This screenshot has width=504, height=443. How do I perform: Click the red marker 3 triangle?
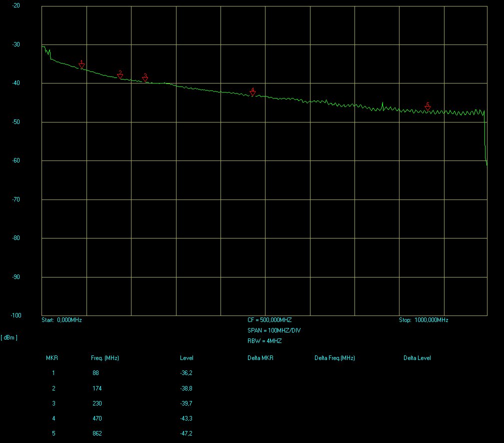tap(145, 79)
